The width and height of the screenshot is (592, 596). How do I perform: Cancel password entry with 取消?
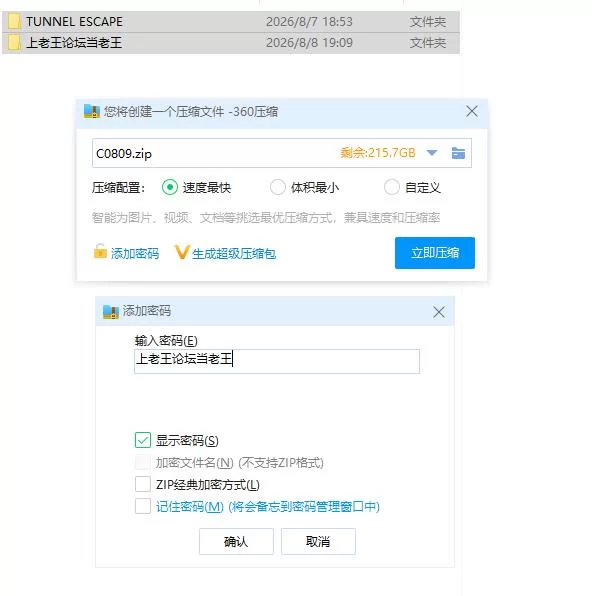pyautogui.click(x=318, y=541)
